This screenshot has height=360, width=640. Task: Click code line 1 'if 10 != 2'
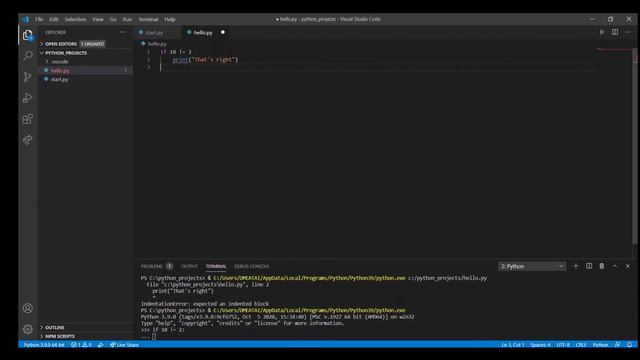coord(176,52)
